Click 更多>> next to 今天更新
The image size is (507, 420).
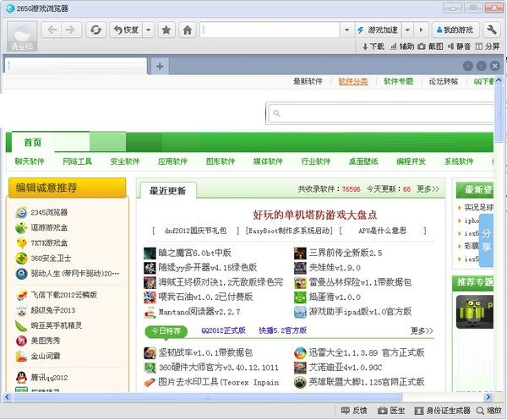click(x=428, y=188)
